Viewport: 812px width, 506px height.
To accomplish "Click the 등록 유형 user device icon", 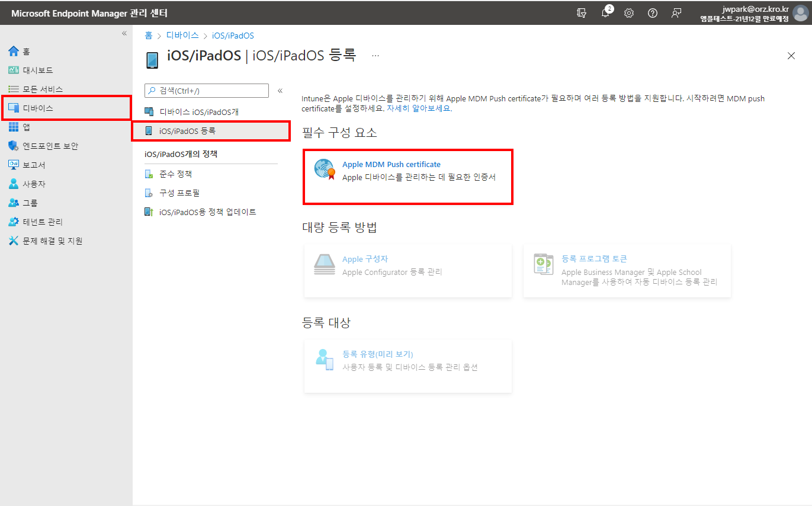I will pos(325,360).
